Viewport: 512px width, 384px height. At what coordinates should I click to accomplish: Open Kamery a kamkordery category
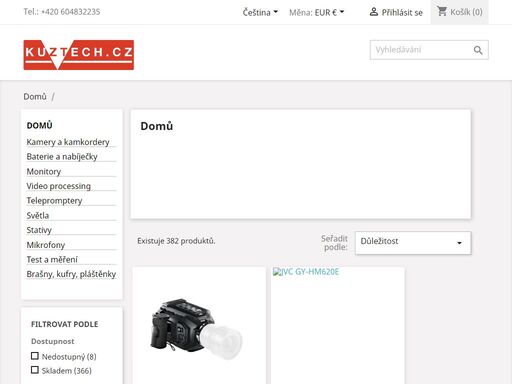tap(68, 142)
